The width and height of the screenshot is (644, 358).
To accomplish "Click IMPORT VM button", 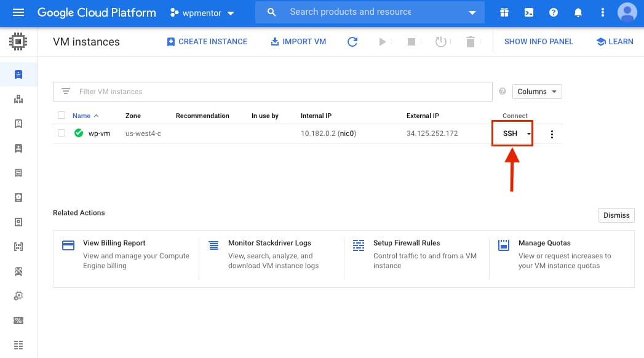I will (298, 41).
